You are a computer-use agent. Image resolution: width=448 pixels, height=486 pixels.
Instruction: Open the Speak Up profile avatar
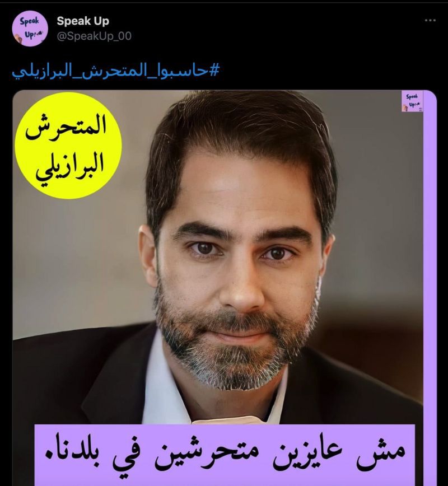30,28
